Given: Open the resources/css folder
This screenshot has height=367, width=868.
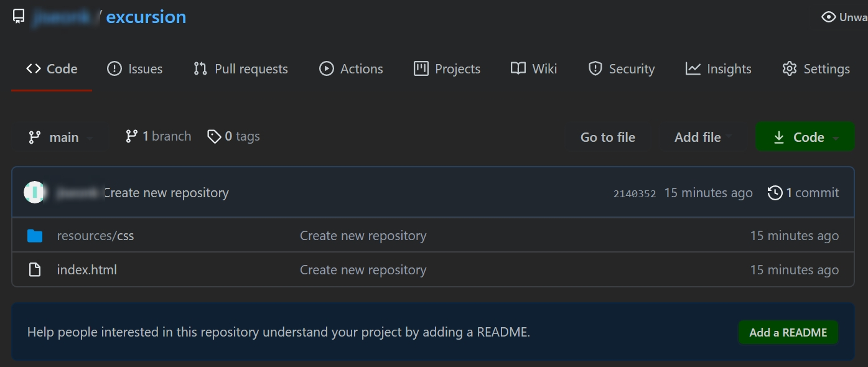Looking at the screenshot, I should coord(95,236).
